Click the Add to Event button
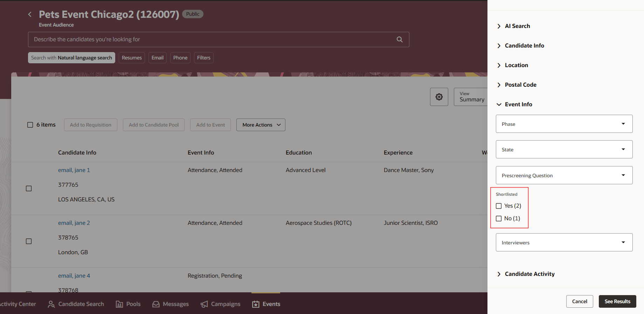 coord(210,125)
